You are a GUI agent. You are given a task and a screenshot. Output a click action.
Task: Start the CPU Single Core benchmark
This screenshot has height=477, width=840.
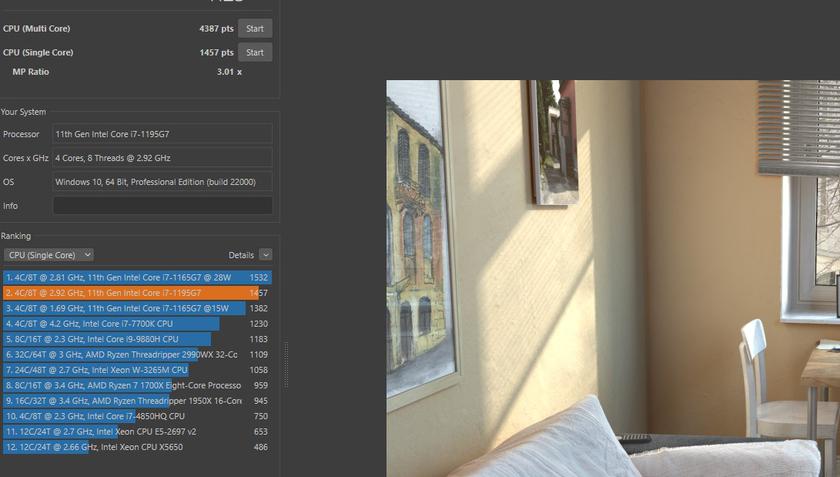click(254, 53)
